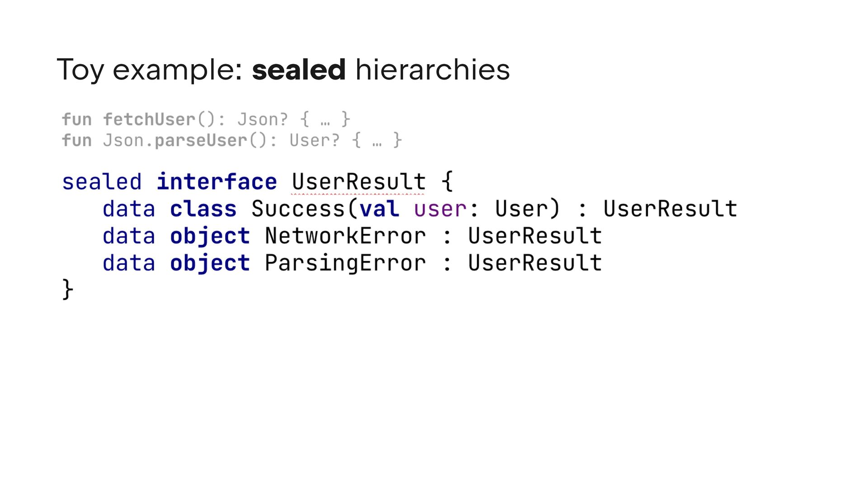This screenshot has width=868, height=488.
Task: Click the ParsingError object name
Action: [x=345, y=263]
